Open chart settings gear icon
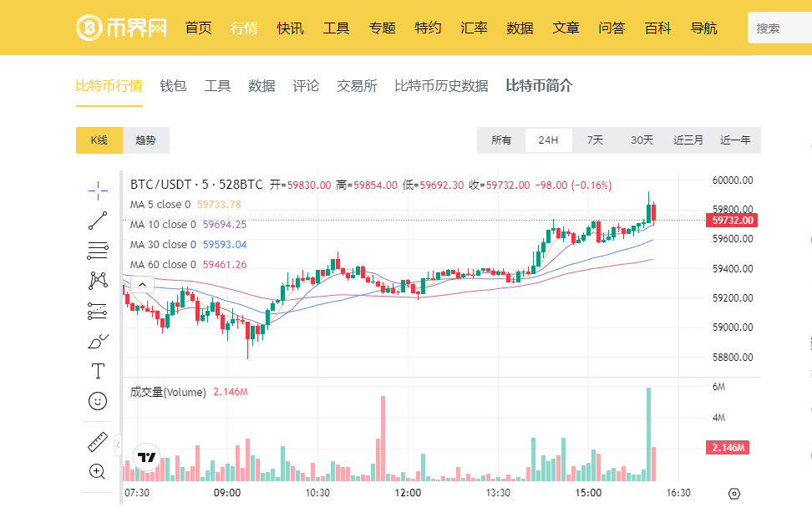The height and width of the screenshot is (513, 812). coord(733,494)
